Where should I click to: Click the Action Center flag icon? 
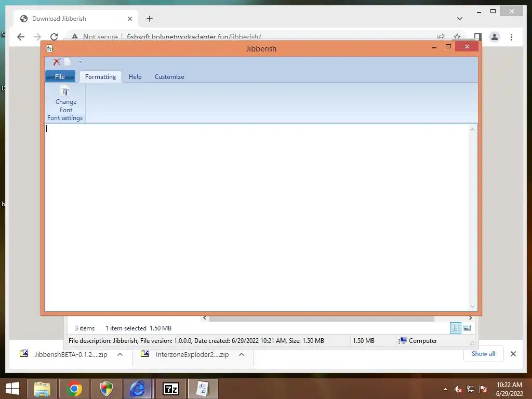coord(483,389)
